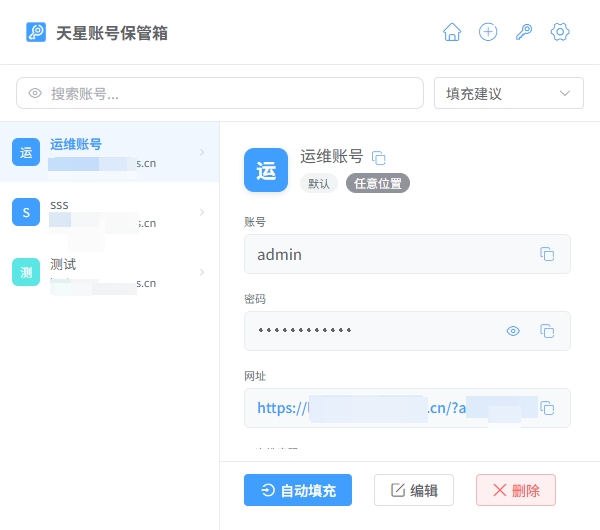Click the 默认 tag

point(319,183)
